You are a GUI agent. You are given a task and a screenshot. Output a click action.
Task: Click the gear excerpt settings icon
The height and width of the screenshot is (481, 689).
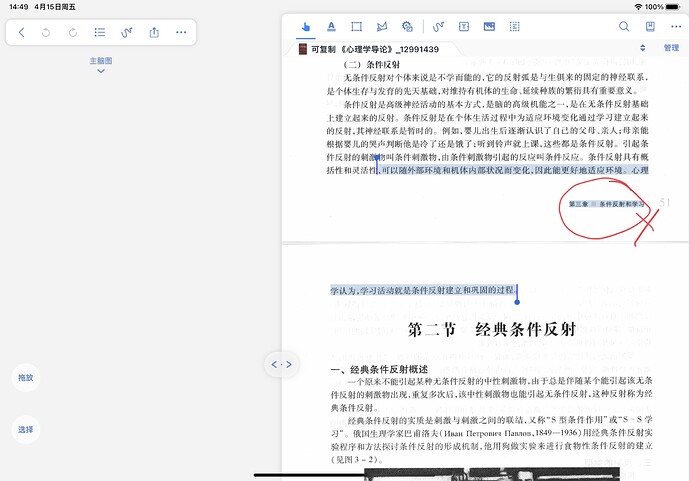pyautogui.click(x=407, y=27)
